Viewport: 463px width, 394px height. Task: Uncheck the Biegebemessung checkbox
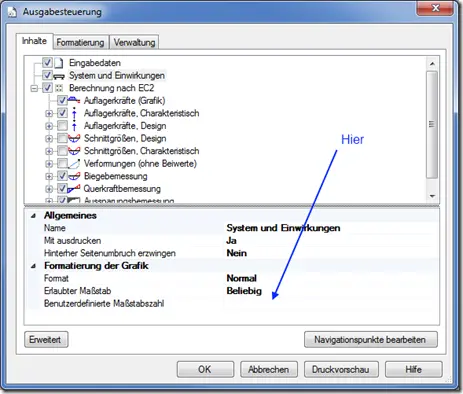62,176
